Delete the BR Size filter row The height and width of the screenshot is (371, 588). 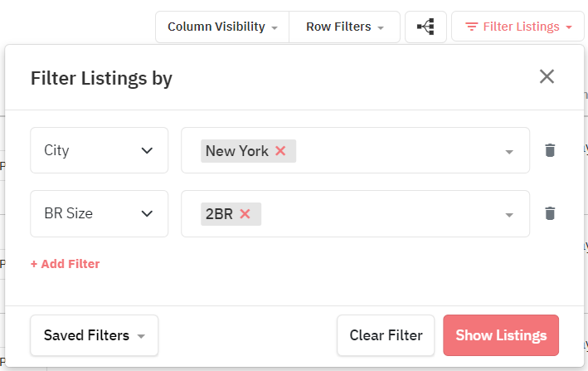(550, 213)
